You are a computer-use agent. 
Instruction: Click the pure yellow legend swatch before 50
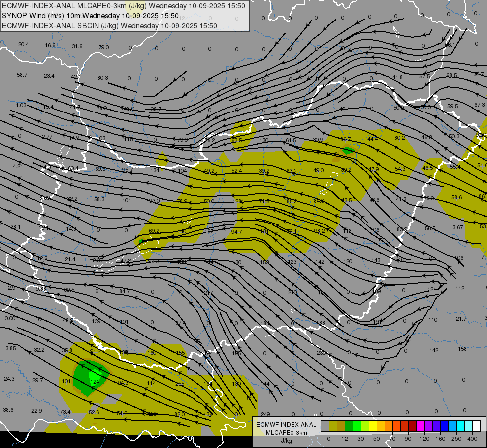coord(373,426)
